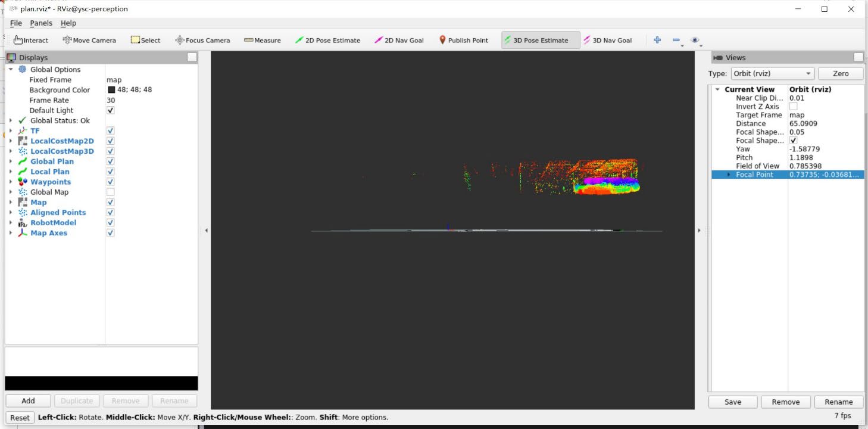Viewport: 868px width, 429px height.
Task: Click the Displays panel monitor icon
Action: (11, 58)
